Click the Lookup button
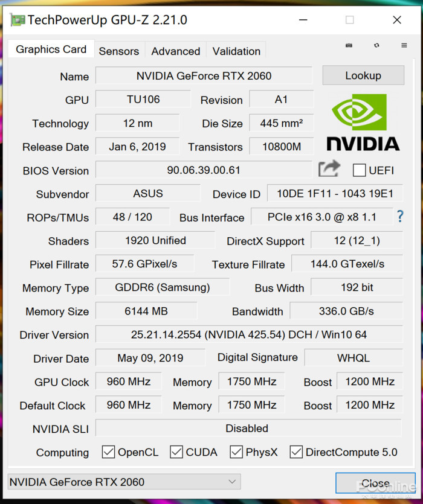423x504 pixels. [x=363, y=75]
